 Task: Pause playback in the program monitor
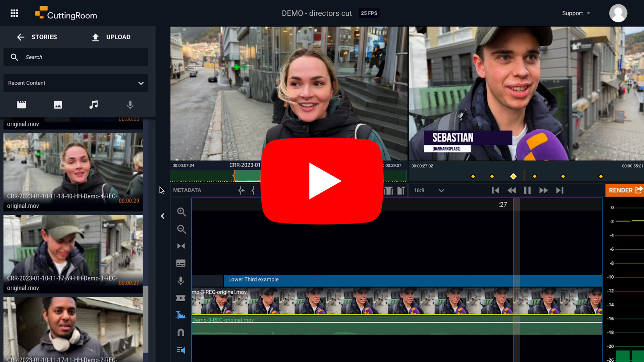pyautogui.click(x=527, y=190)
